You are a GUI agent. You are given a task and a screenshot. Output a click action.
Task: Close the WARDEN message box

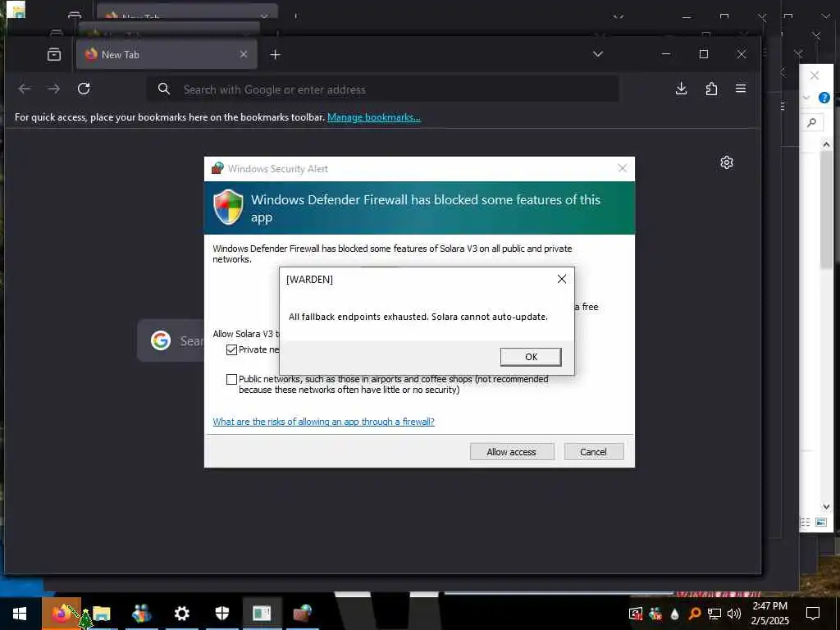(561, 279)
